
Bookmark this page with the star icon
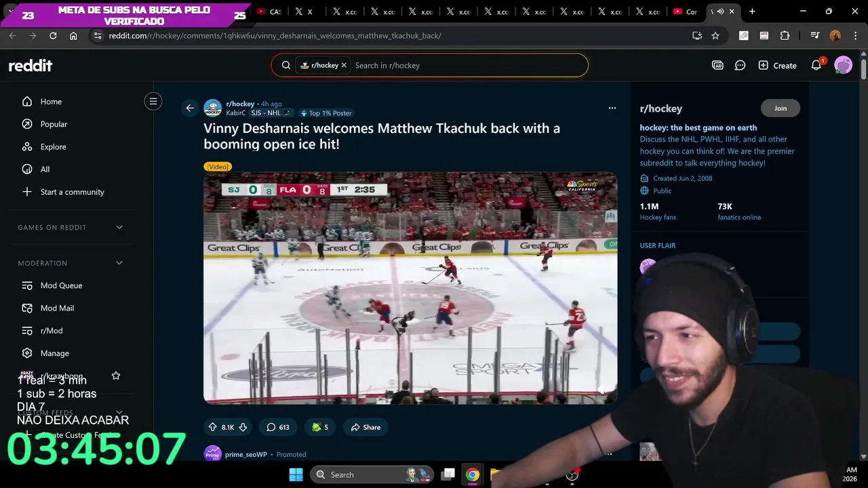715,35
